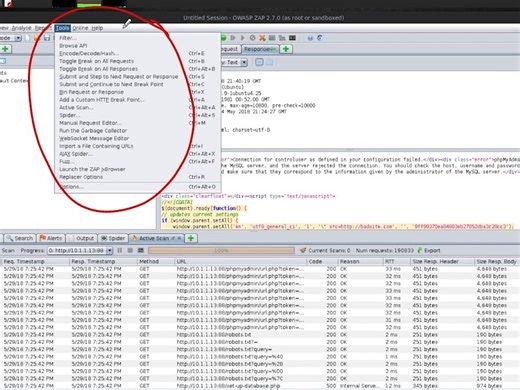520x390 pixels.
Task: Open the Online menu
Action: (x=80, y=28)
